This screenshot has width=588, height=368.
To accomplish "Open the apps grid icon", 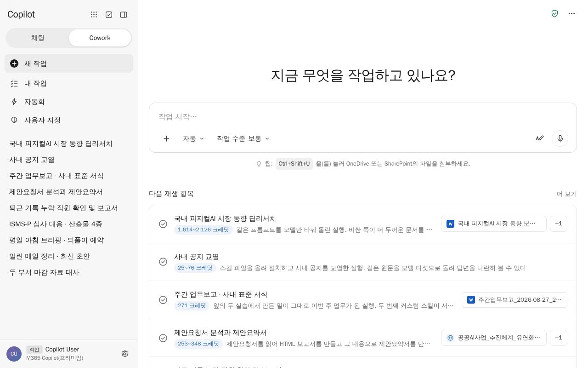I will pyautogui.click(x=94, y=15).
